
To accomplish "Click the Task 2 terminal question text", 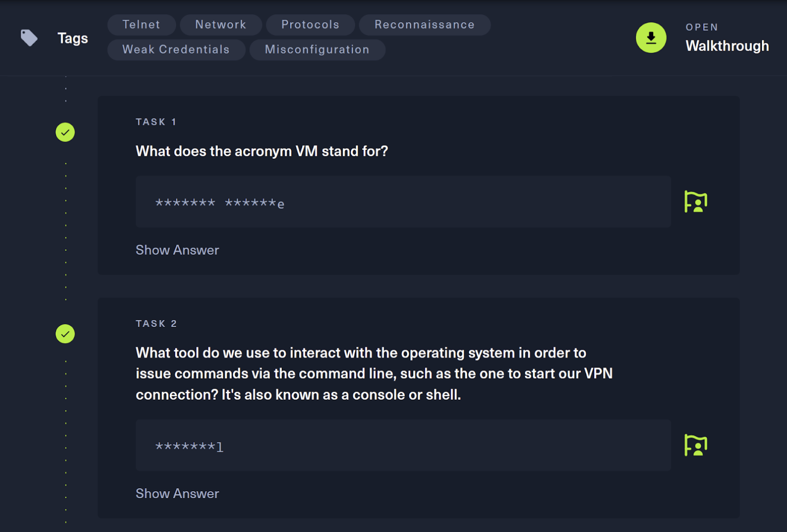I will (x=374, y=374).
